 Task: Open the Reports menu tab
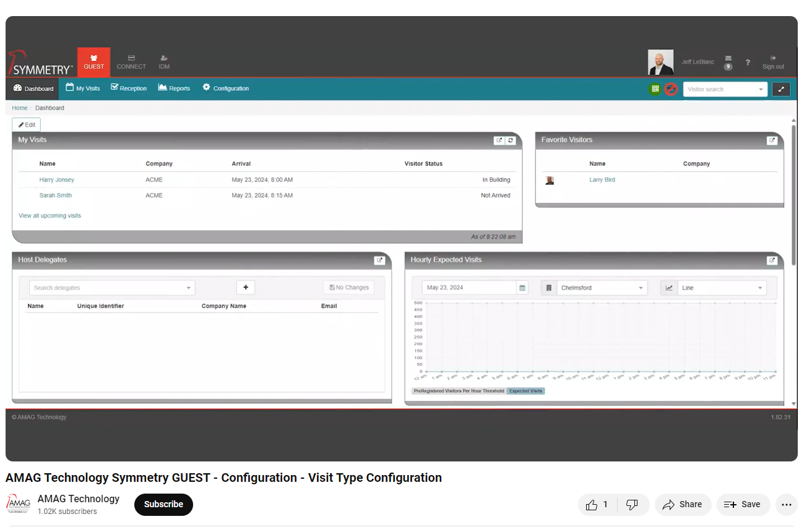click(174, 88)
